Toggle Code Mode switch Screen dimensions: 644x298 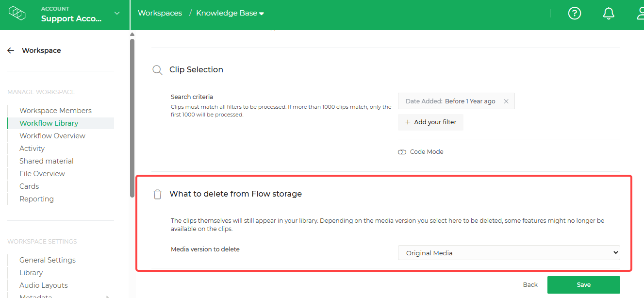coord(402,152)
